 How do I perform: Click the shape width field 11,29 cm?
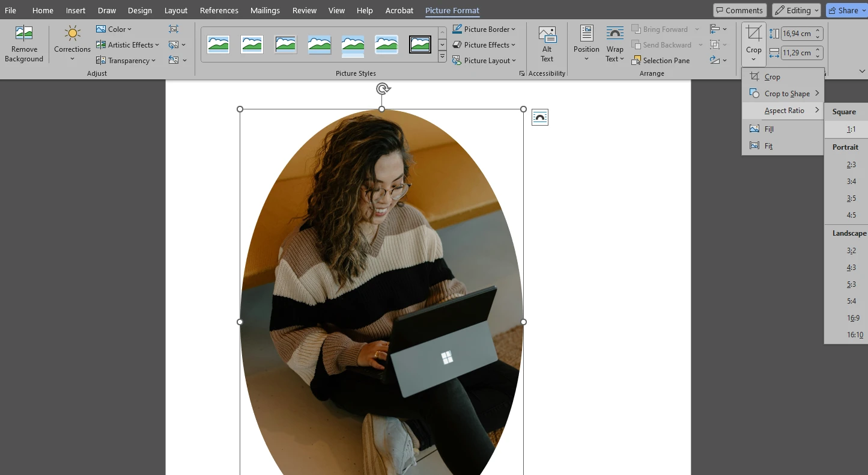797,53
